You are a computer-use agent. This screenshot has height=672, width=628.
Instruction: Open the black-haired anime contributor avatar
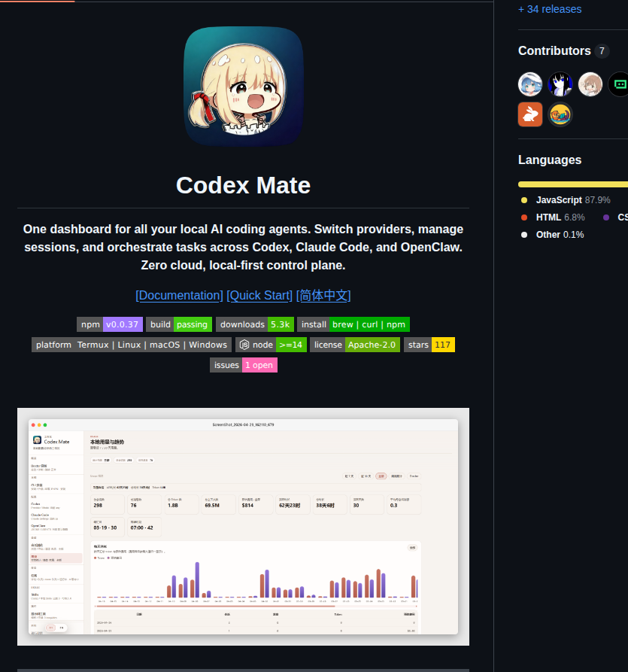560,84
